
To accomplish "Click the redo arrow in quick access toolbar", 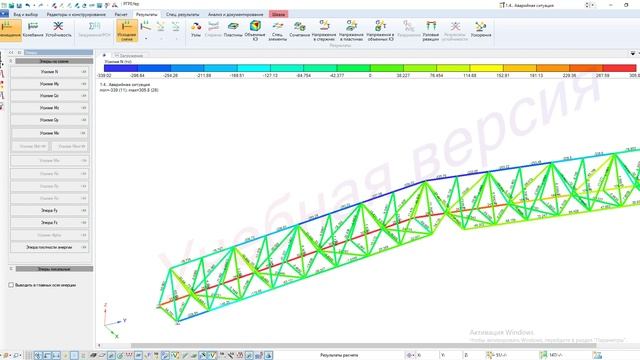I will pyautogui.click(x=40, y=5).
